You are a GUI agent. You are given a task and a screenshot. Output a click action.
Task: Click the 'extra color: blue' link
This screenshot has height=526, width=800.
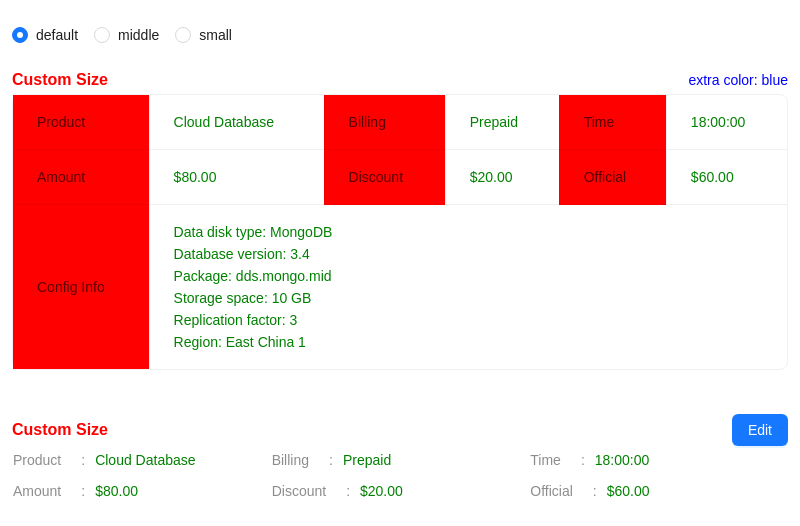[x=738, y=80]
